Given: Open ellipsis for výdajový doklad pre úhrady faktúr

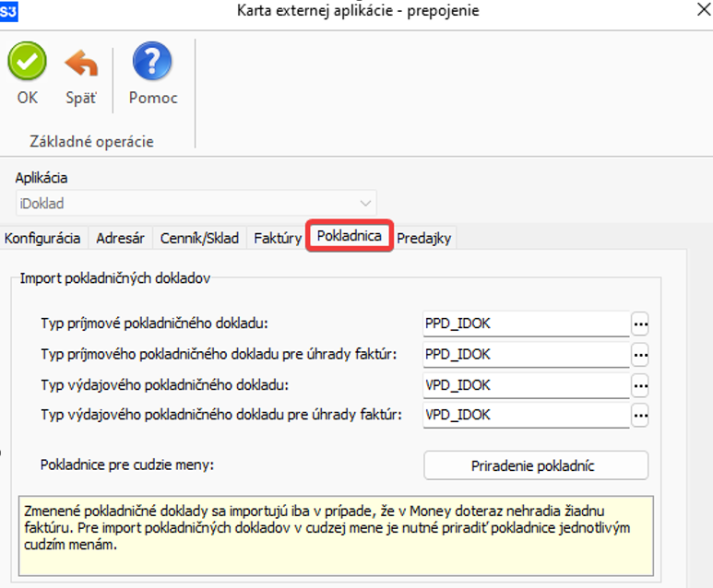Looking at the screenshot, I should (640, 415).
